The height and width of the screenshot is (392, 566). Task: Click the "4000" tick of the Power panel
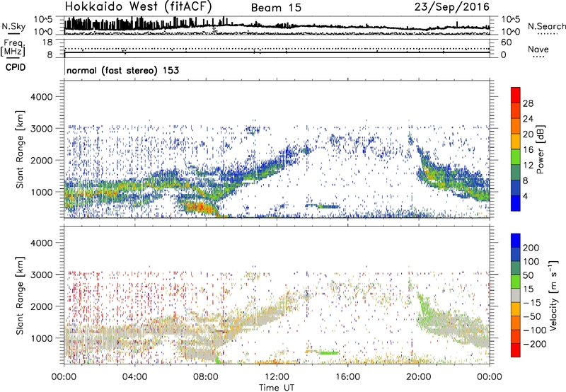point(42,97)
